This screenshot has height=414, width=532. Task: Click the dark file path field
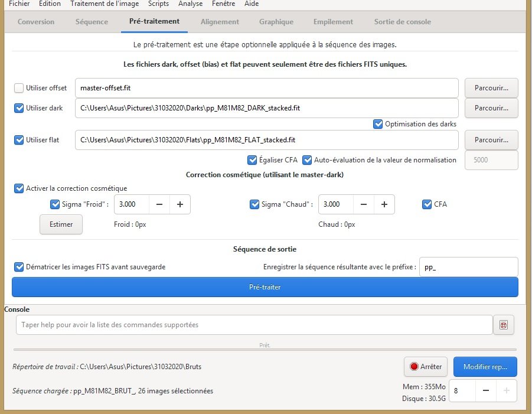click(267, 108)
